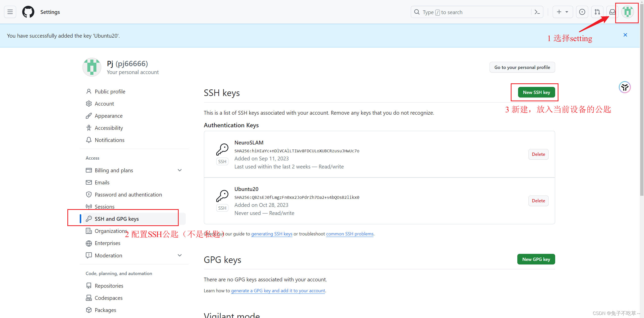Open the create new dropdown
The width and height of the screenshot is (644, 318).
click(563, 12)
